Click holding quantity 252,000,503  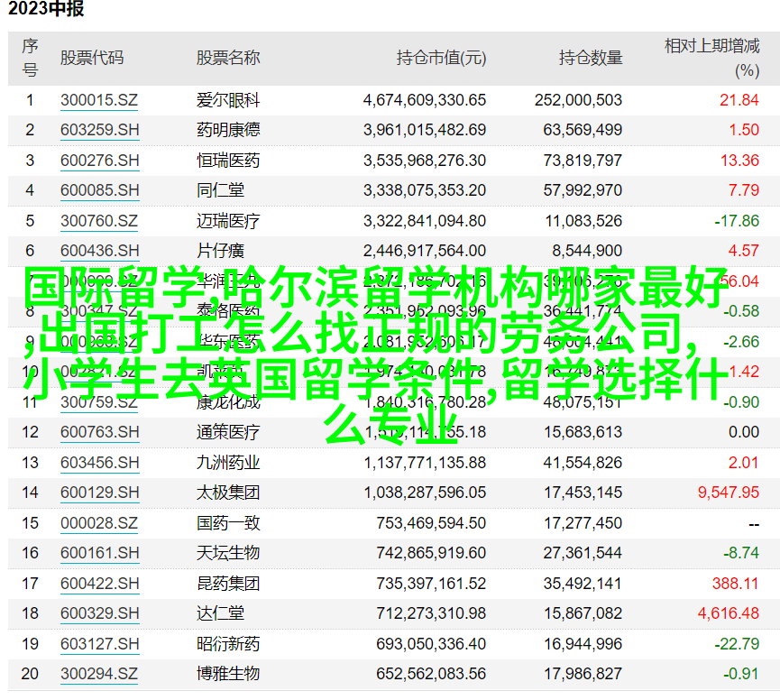coord(579,100)
